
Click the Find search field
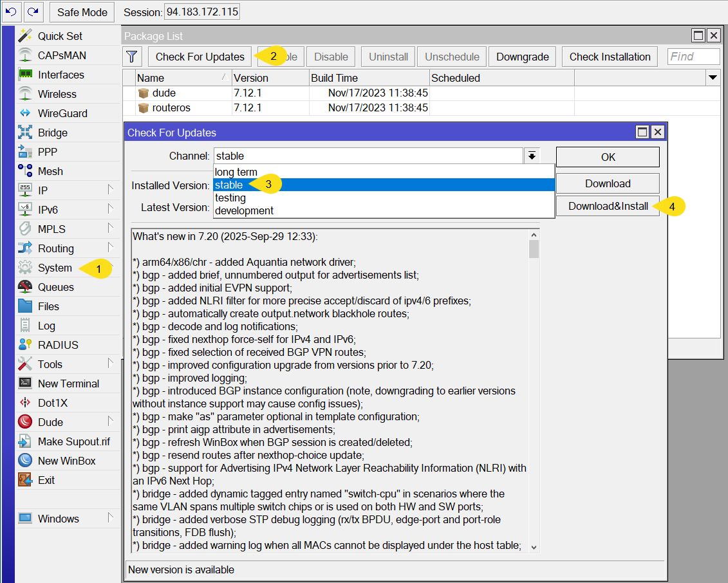coord(693,57)
